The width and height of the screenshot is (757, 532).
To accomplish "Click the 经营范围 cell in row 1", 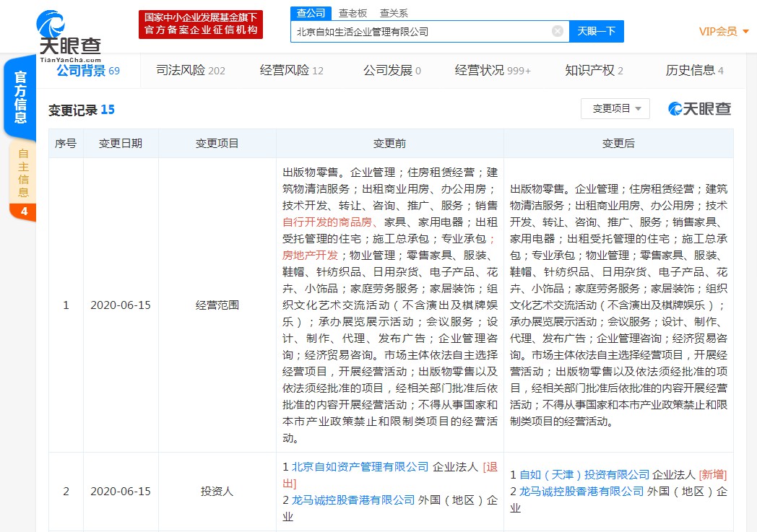I will click(x=217, y=305).
